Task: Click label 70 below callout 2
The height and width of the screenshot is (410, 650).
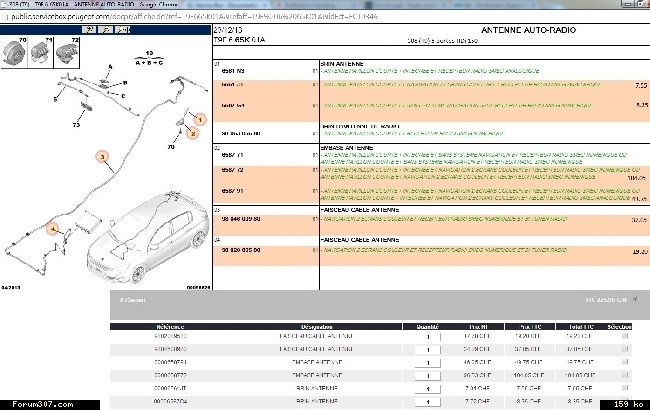Action: (x=171, y=147)
